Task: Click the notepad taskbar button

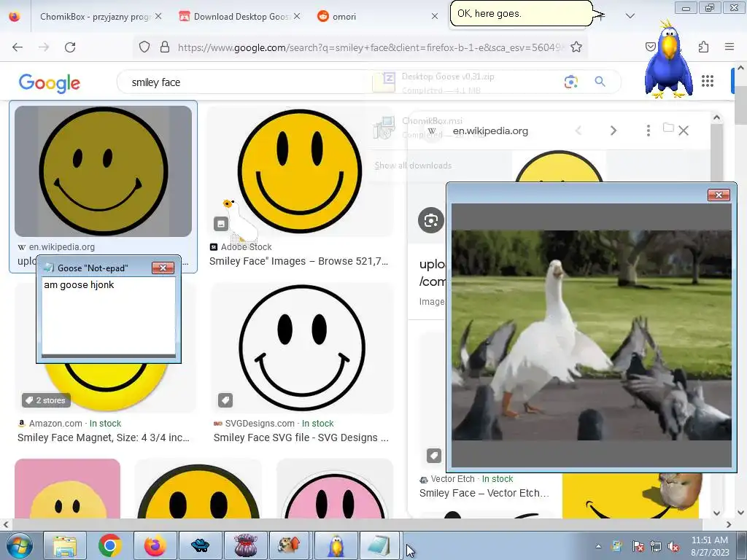Action: (x=380, y=545)
